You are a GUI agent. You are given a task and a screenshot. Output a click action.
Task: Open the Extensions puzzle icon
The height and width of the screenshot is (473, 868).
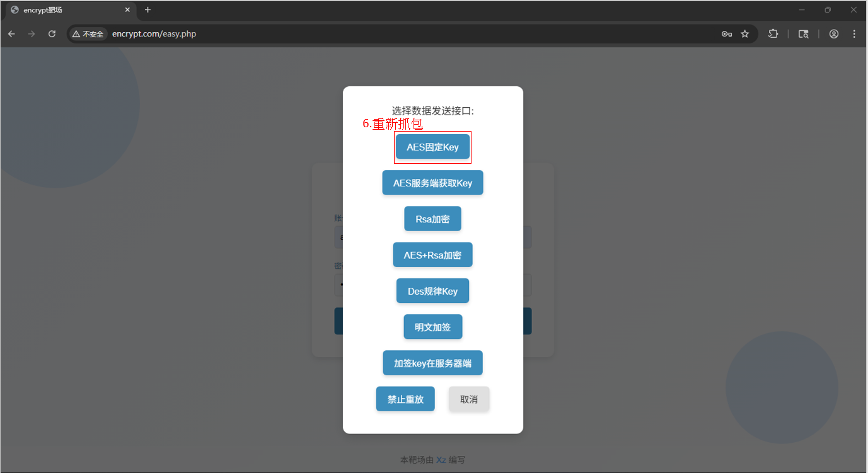pos(773,34)
